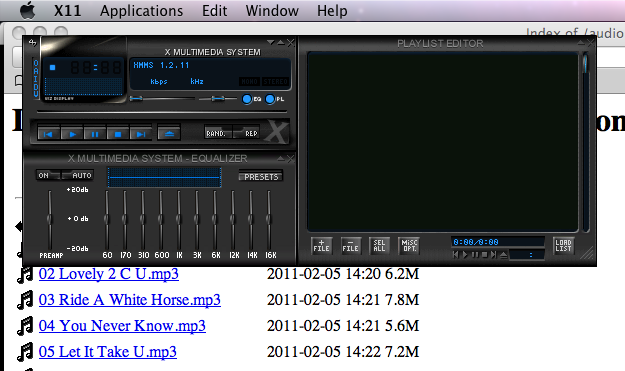Open XMMS main menu corner icon
This screenshot has height=371, width=625.
(x=33, y=42)
